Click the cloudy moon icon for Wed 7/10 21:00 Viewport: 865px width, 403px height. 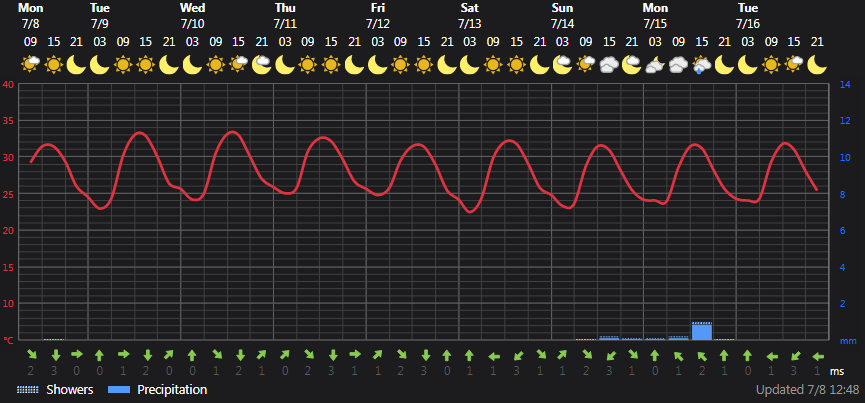point(261,65)
